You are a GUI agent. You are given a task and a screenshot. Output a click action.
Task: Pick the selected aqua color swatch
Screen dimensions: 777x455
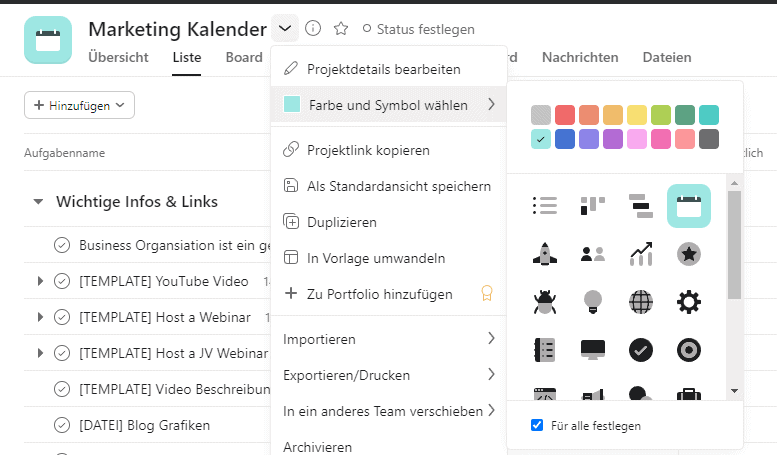click(541, 139)
